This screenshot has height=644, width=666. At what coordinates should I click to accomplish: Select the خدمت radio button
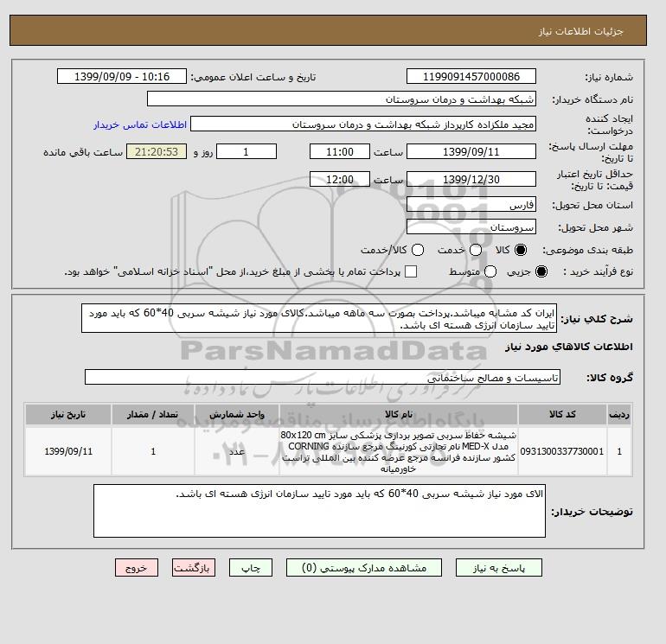476,250
